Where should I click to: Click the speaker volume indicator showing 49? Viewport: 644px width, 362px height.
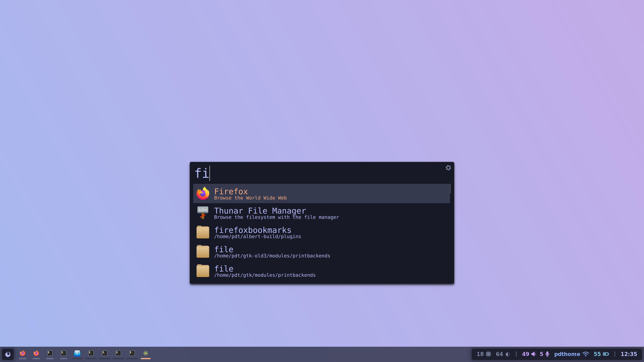(529, 354)
